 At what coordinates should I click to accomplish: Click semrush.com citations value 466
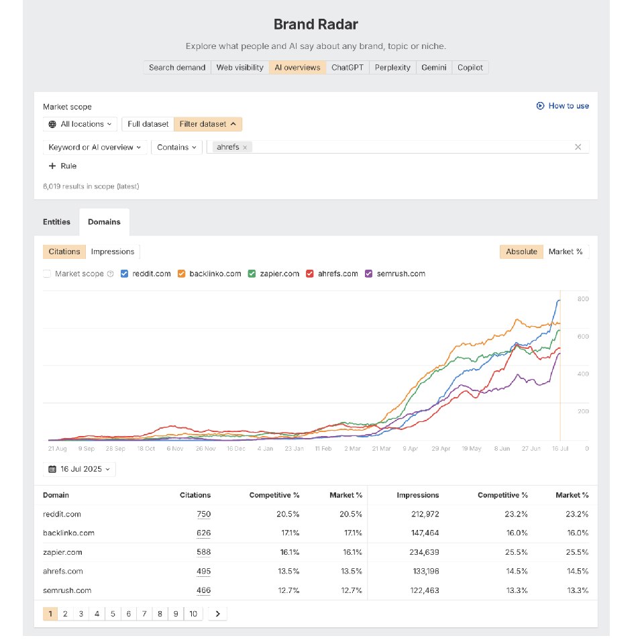click(204, 590)
